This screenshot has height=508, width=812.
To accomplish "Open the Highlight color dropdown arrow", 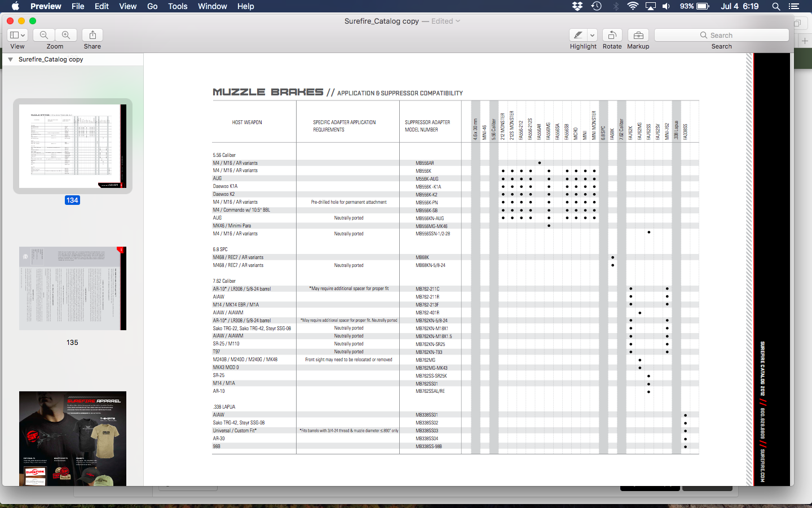I will [592, 35].
